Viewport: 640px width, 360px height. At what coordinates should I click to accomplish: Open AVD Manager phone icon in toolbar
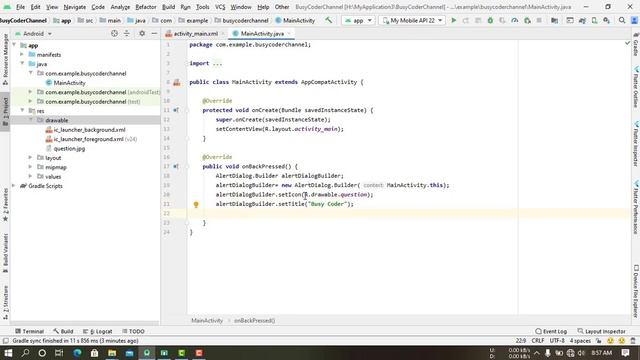(x=594, y=20)
